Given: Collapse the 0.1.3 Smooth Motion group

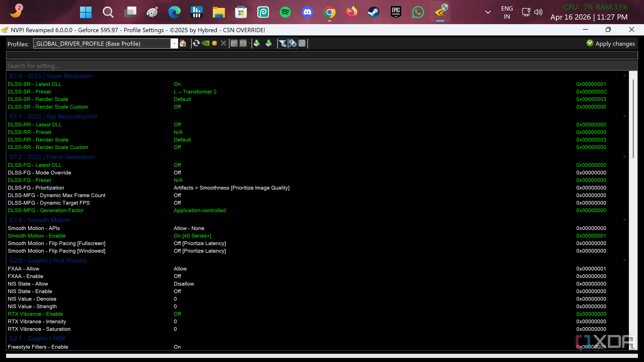Looking at the screenshot, I should pos(625,220).
